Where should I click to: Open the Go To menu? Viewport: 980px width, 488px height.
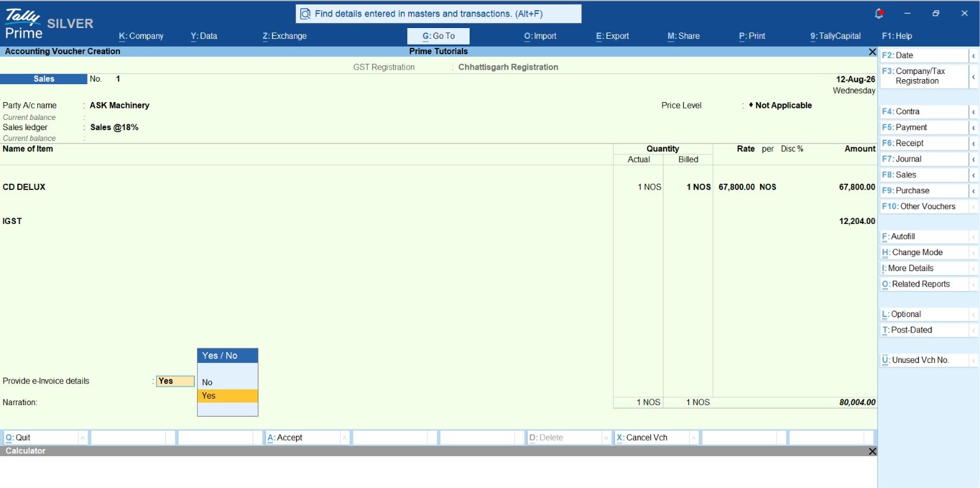(438, 36)
